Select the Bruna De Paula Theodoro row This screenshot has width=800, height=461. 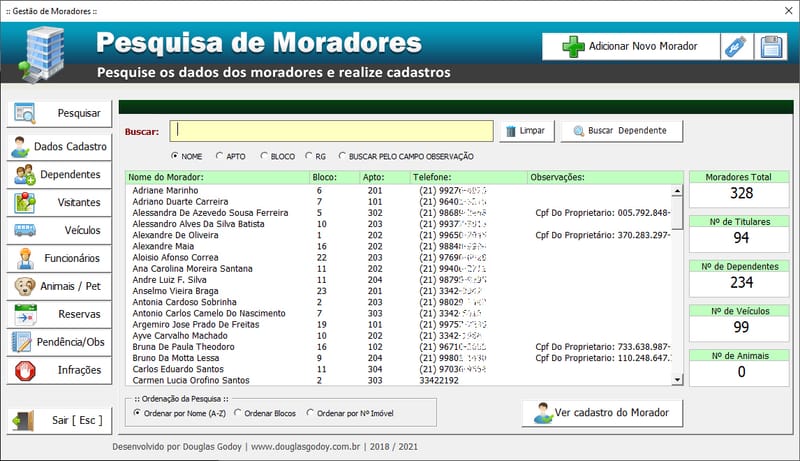tap(398, 347)
